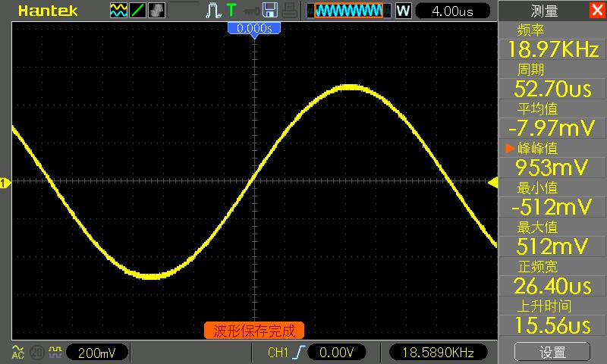Screen dimensions: 607x364
Task: Click the AC coupling icon
Action: pyautogui.click(x=17, y=352)
